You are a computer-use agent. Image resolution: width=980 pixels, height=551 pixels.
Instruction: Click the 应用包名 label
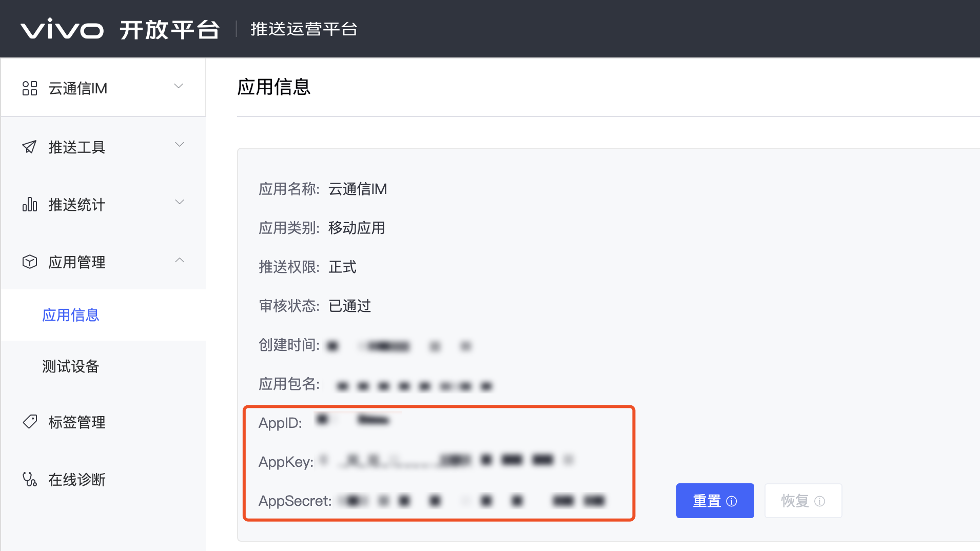point(289,384)
